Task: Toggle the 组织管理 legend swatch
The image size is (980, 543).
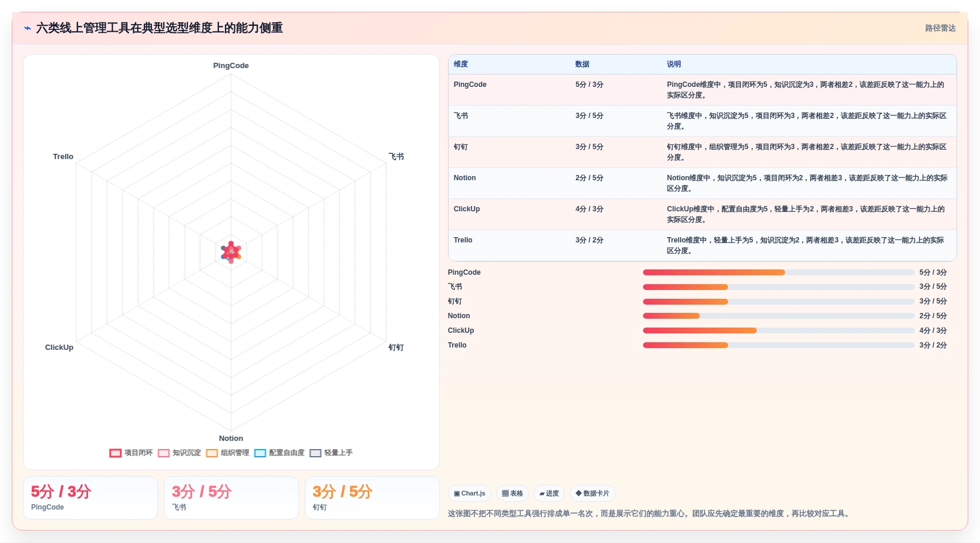Action: 212,453
